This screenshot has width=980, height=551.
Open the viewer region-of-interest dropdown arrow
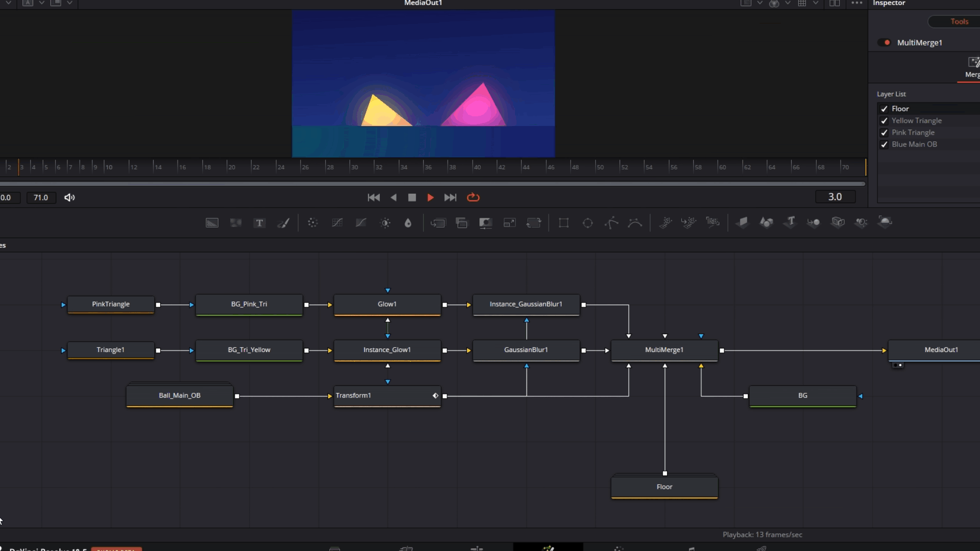759,3
